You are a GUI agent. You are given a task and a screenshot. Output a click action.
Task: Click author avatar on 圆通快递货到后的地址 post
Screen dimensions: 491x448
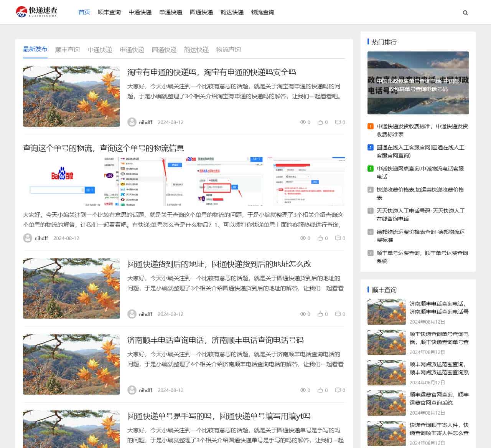point(132,314)
